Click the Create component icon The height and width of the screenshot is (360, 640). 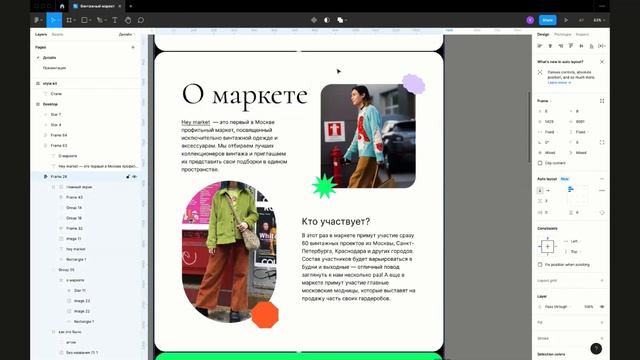[x=314, y=20]
